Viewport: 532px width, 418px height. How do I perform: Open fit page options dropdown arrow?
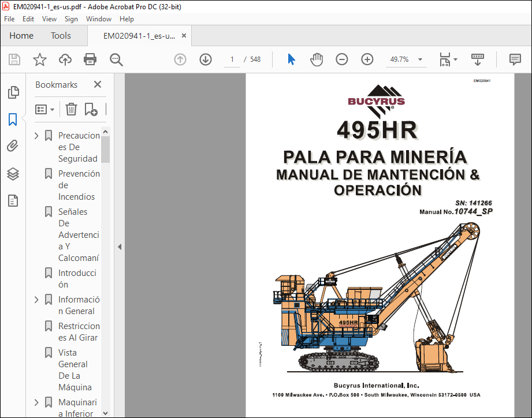[x=455, y=59]
